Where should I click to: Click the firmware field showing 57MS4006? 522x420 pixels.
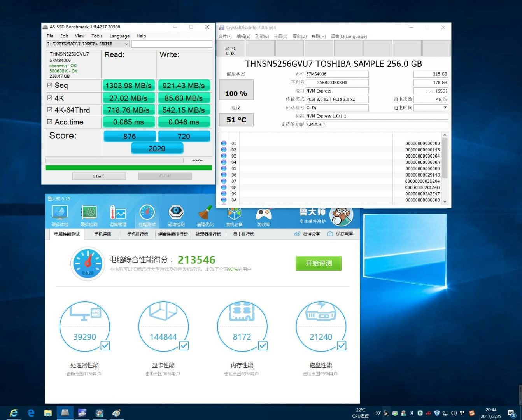(x=337, y=74)
